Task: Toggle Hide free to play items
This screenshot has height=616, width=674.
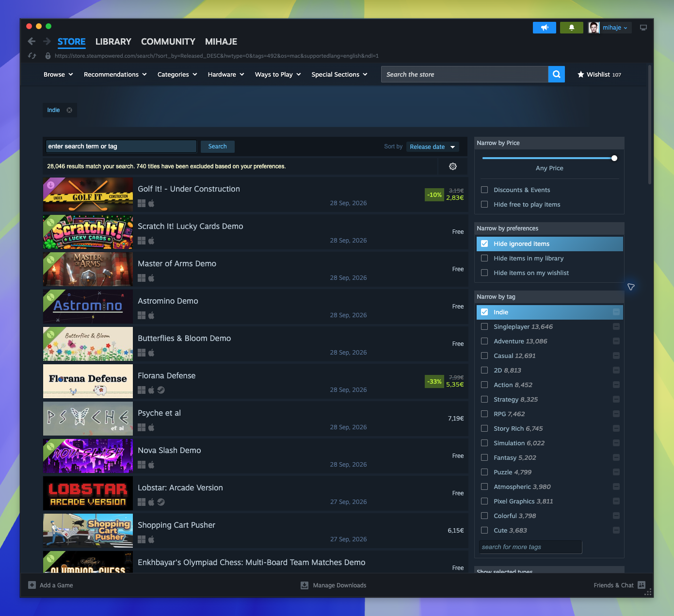Action: pos(484,204)
